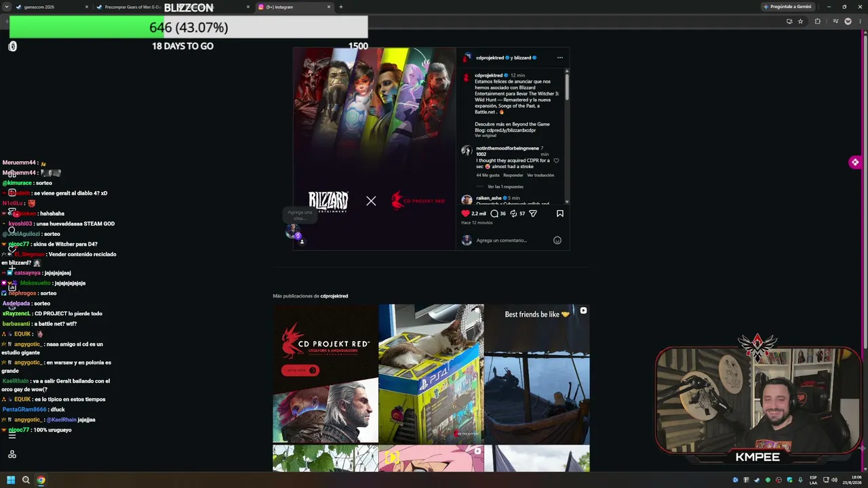Install app using the address bar icon
This screenshot has width=868, height=488.
point(789,21)
